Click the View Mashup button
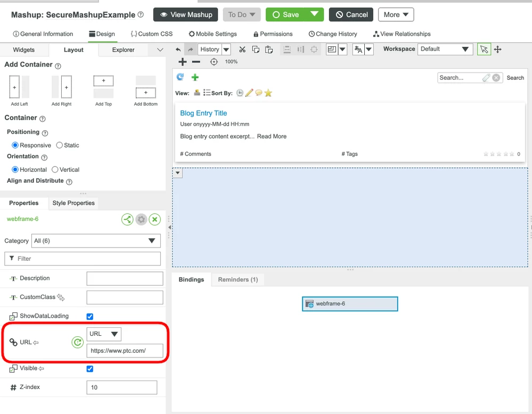 [x=186, y=14]
